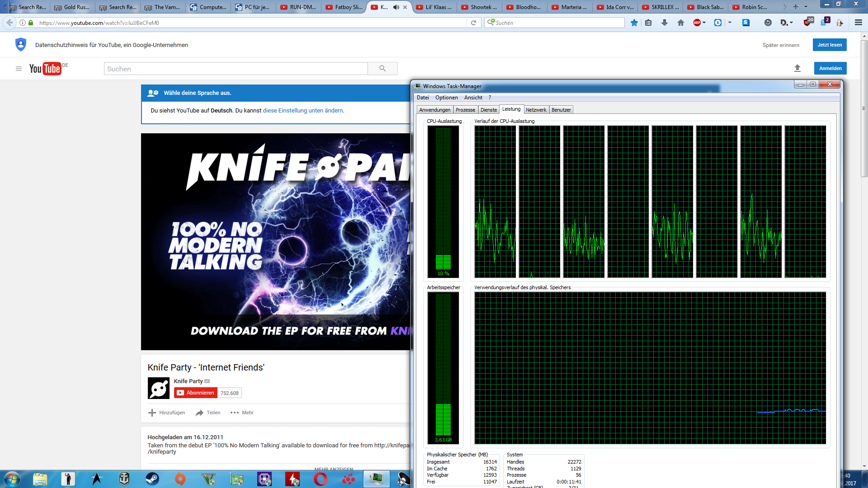This screenshot has width=868, height=488.
Task: Click the bookmark star icon
Action: (x=634, y=23)
